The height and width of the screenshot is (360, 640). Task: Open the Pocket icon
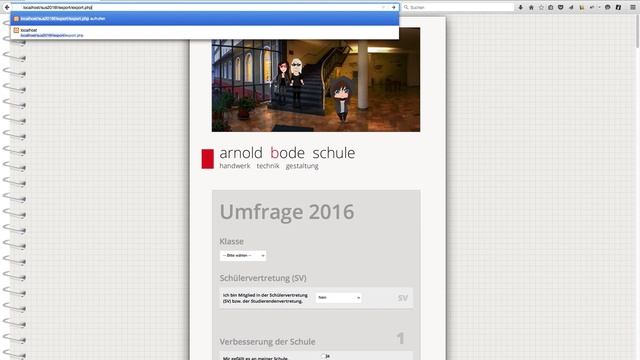point(560,7)
